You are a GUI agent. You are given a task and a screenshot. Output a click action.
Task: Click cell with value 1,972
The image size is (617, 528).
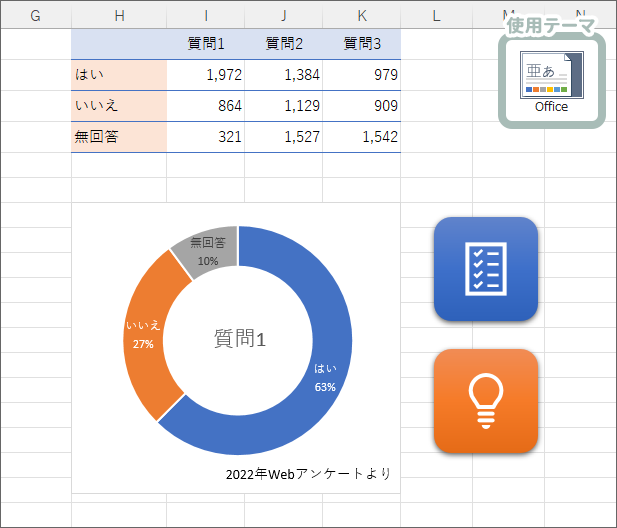tap(205, 75)
